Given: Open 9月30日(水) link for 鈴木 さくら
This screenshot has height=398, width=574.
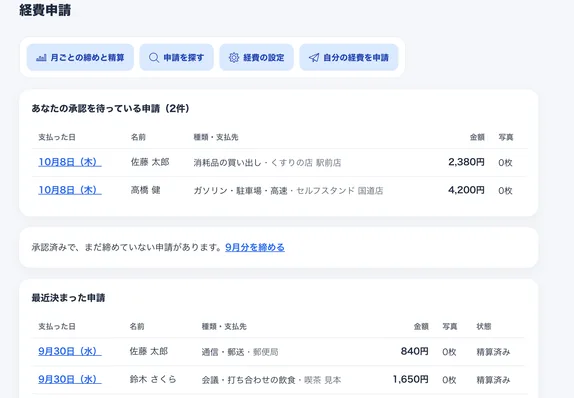Looking at the screenshot, I should 70,379.
